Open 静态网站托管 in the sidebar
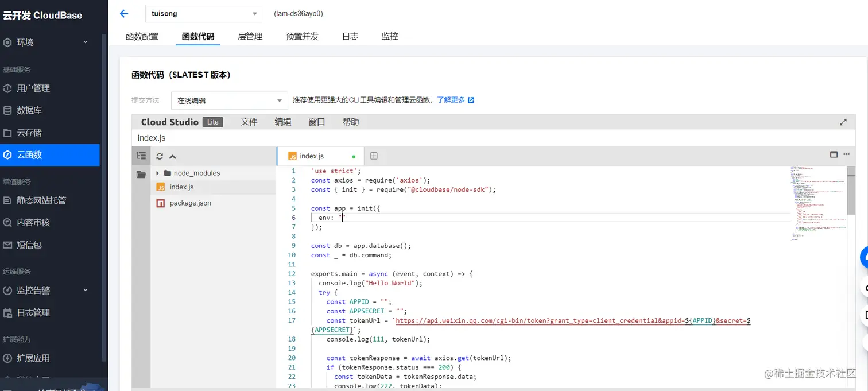The image size is (868, 391). pos(50,200)
